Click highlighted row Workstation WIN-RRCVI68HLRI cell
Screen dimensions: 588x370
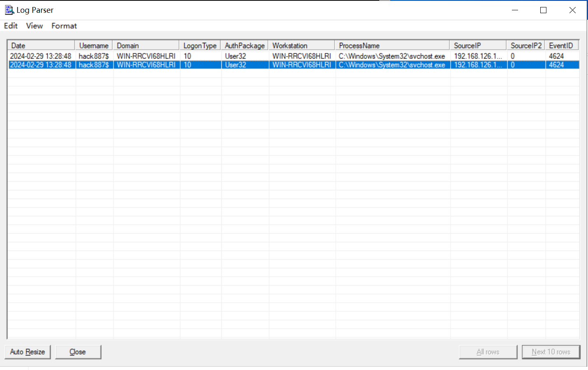coord(302,65)
